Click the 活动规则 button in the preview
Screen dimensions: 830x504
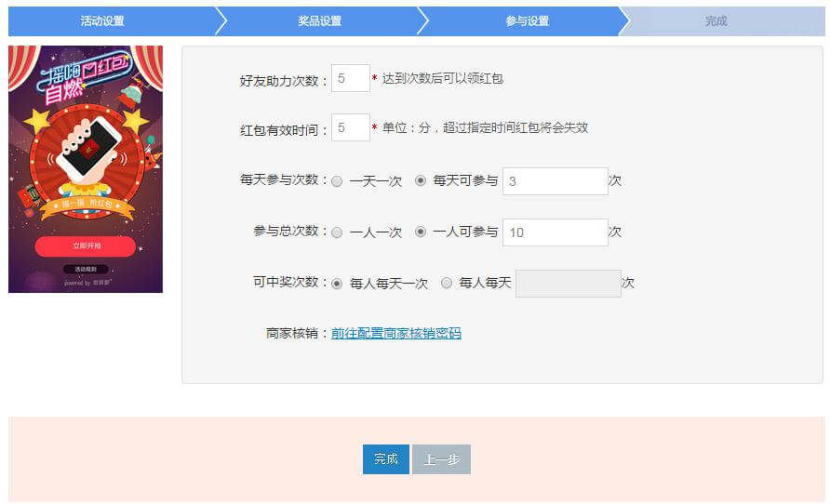tap(86, 269)
